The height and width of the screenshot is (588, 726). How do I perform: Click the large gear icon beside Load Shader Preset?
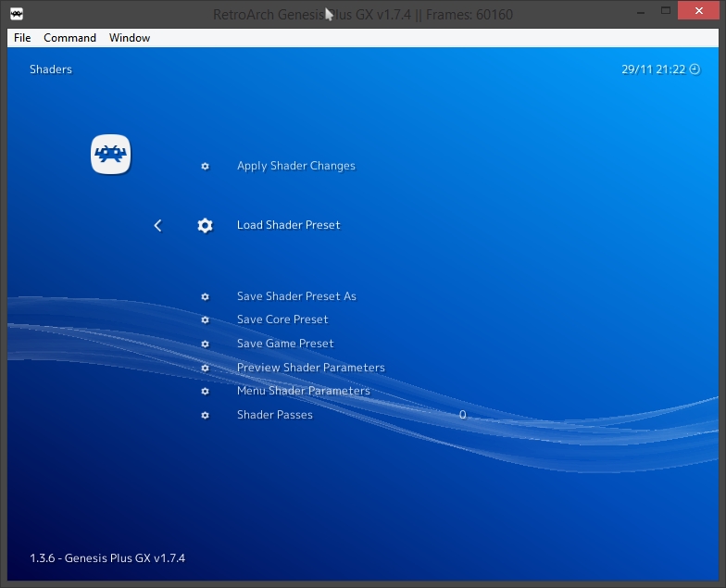[x=206, y=226]
